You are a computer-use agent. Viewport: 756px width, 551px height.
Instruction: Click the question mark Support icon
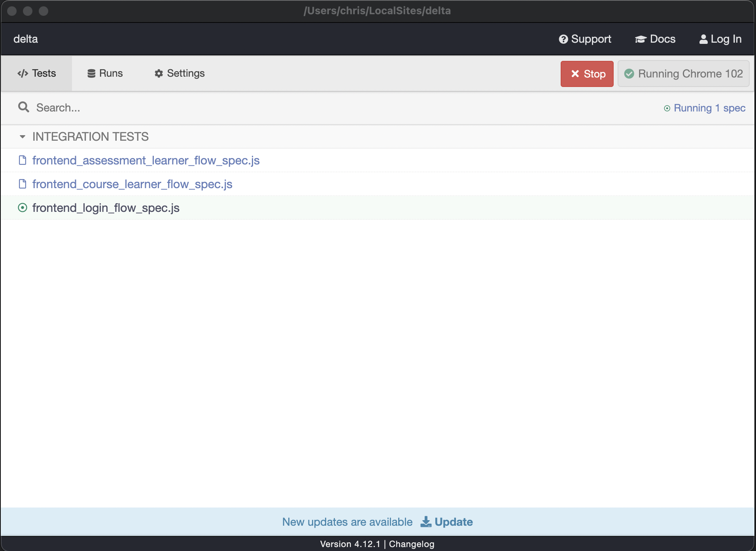click(x=563, y=39)
